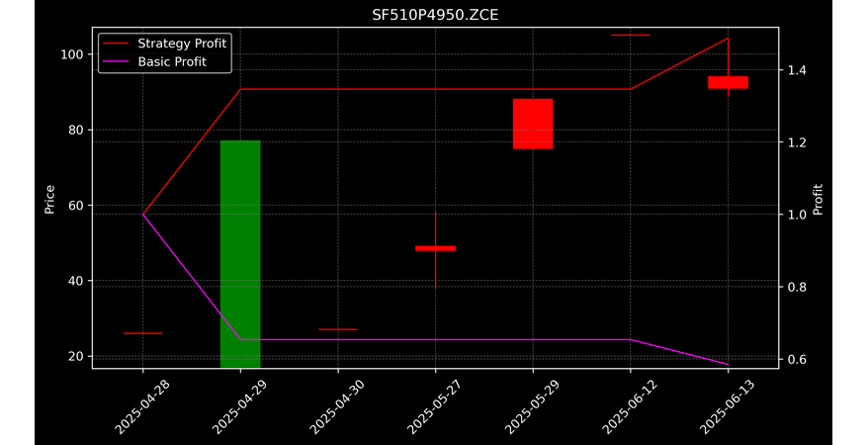Click the red Strategy Profit legend line
The height and width of the screenshot is (445, 868).
115,44
